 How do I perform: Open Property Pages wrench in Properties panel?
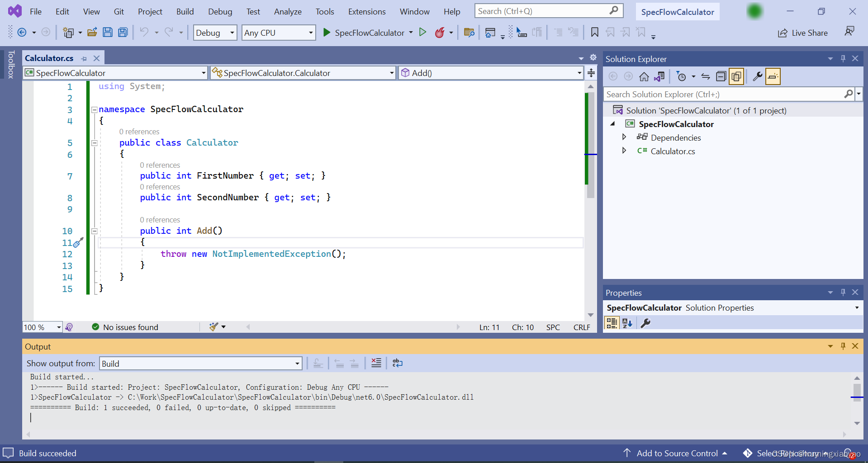tap(645, 323)
